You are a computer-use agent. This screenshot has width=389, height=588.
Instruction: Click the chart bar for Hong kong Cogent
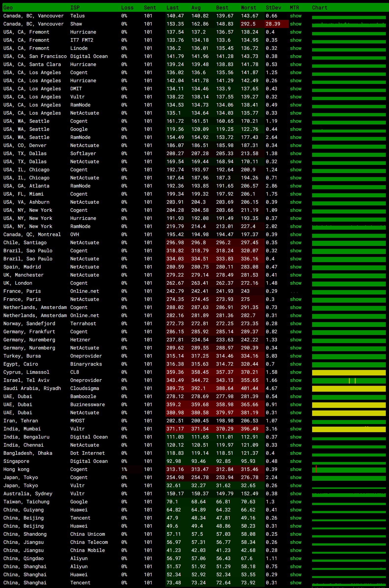(349, 470)
